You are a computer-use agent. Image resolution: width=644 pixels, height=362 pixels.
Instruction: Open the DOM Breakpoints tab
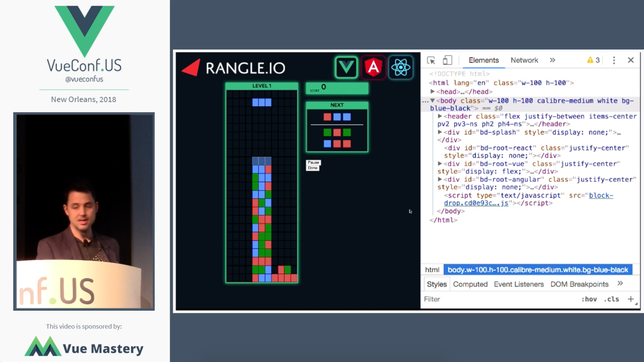579,284
